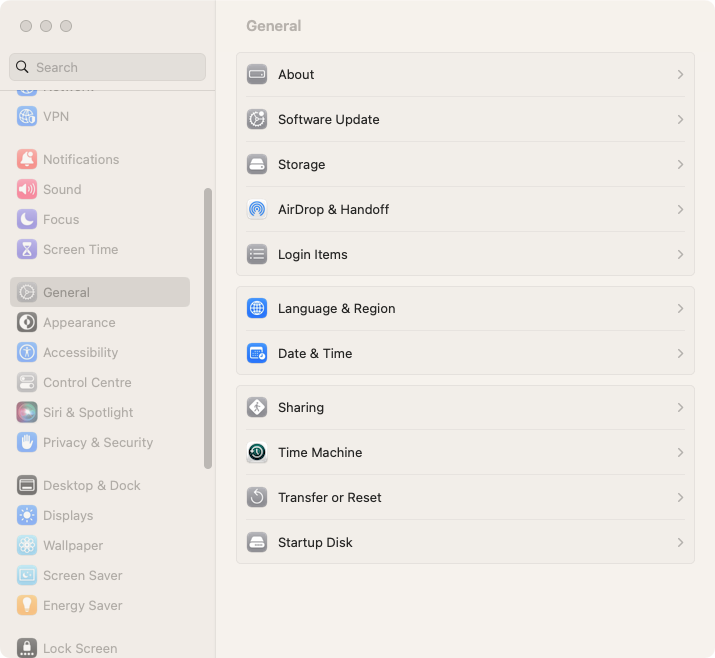Viewport: 715px width, 658px height.
Task: Click the search magnifier icon
Action: [22, 67]
